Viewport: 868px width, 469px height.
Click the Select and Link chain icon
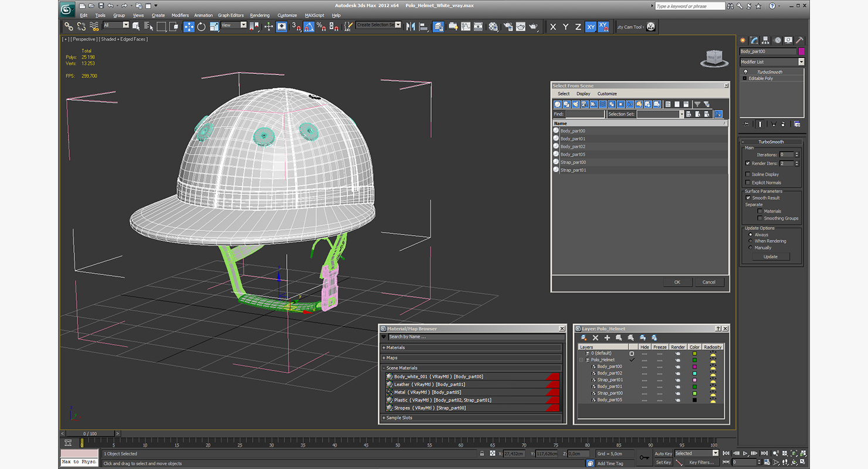(69, 26)
